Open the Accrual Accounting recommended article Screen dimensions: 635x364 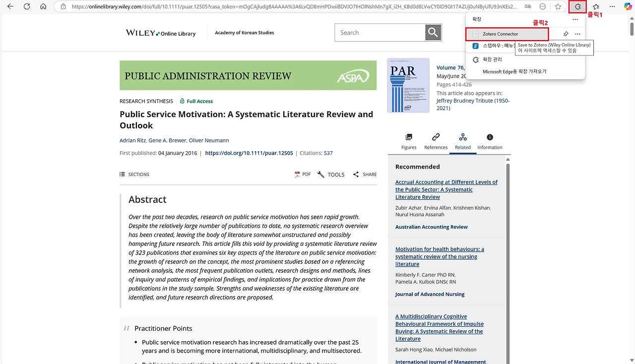(446, 189)
